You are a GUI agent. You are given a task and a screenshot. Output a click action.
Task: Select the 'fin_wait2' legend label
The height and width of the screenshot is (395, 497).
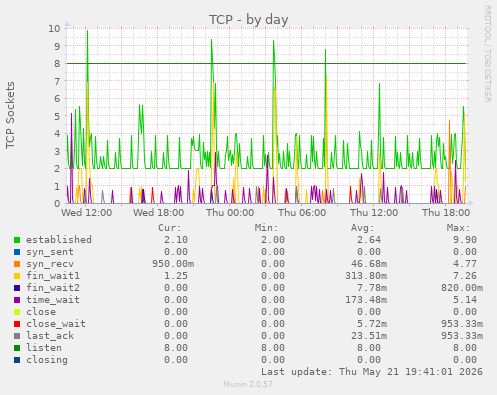tap(53, 288)
